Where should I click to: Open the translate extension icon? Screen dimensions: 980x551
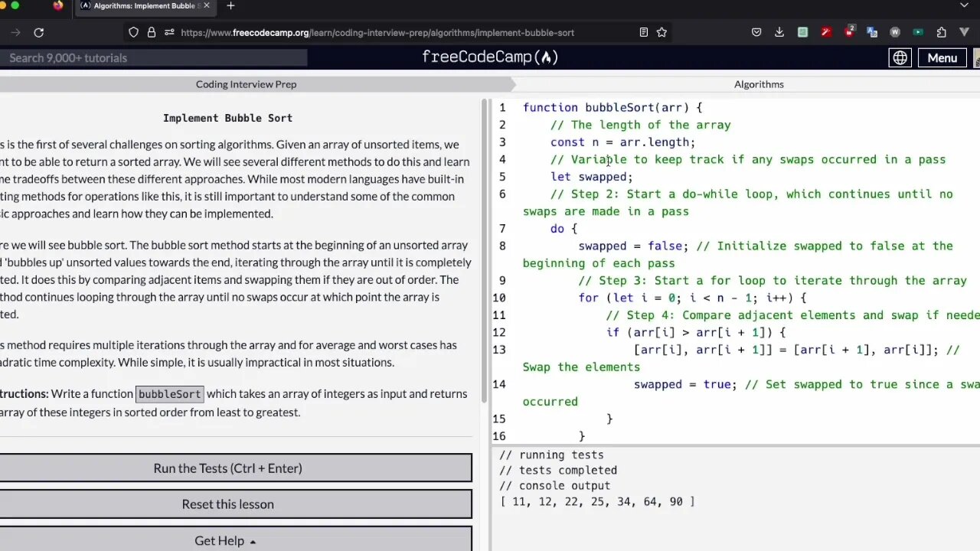(x=872, y=32)
